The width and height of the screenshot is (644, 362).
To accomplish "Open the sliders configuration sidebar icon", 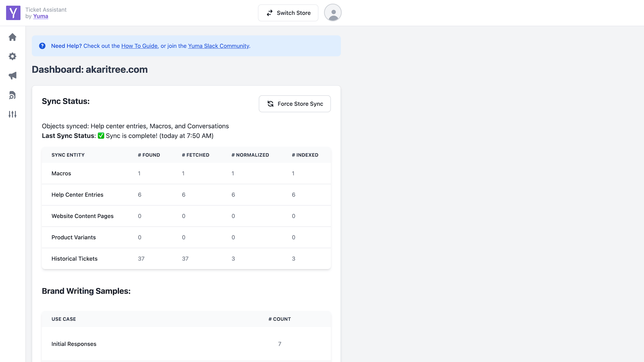I will point(12,114).
